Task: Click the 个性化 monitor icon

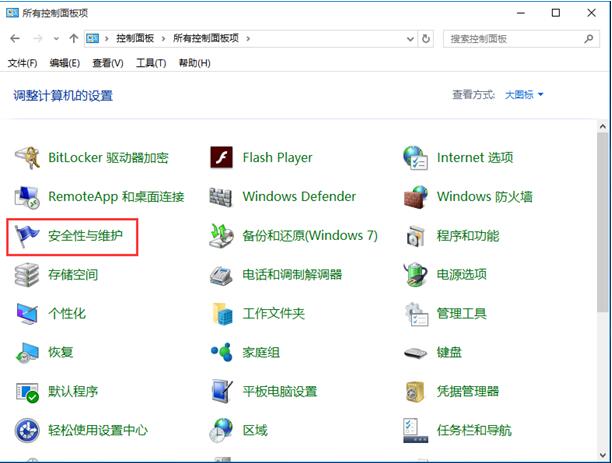Action: pos(27,313)
